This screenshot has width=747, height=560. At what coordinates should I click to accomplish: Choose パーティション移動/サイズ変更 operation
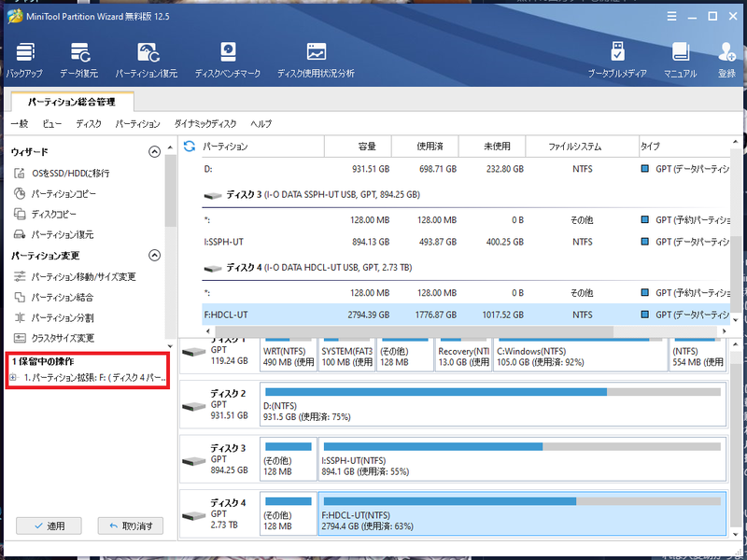point(83,276)
